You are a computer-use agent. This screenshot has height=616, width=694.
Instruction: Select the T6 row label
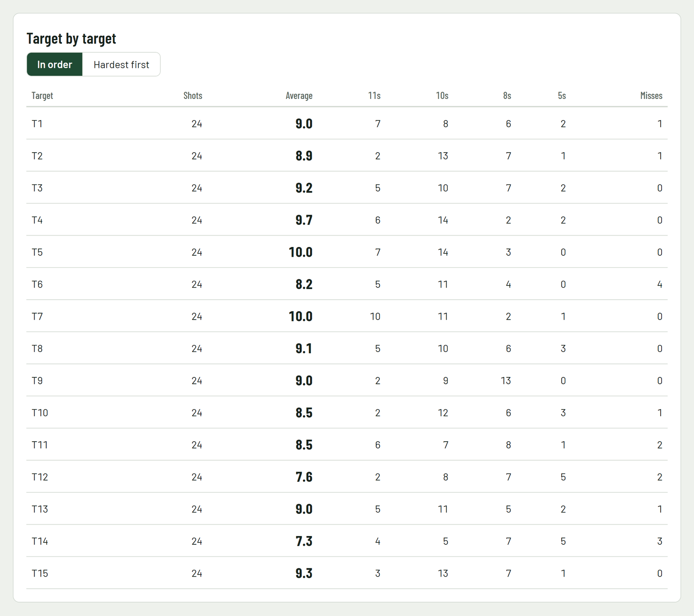point(37,284)
